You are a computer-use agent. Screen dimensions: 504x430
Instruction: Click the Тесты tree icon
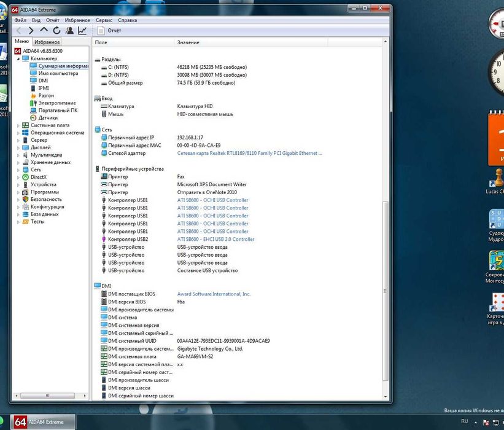(25, 222)
